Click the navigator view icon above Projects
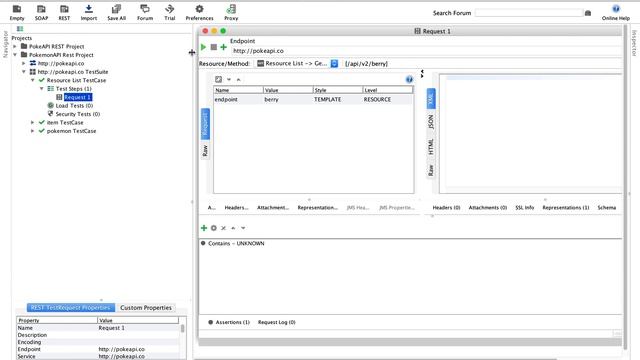The height and width of the screenshot is (360, 640). point(20,29)
